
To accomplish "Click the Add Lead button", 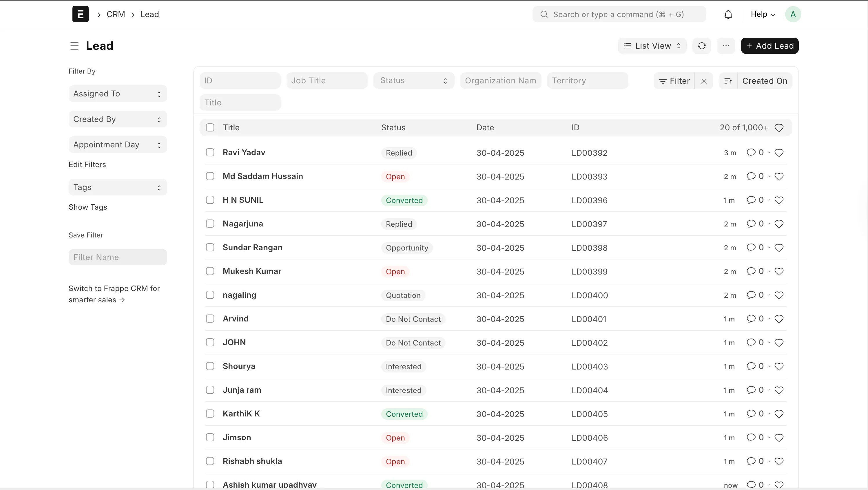I will point(770,46).
